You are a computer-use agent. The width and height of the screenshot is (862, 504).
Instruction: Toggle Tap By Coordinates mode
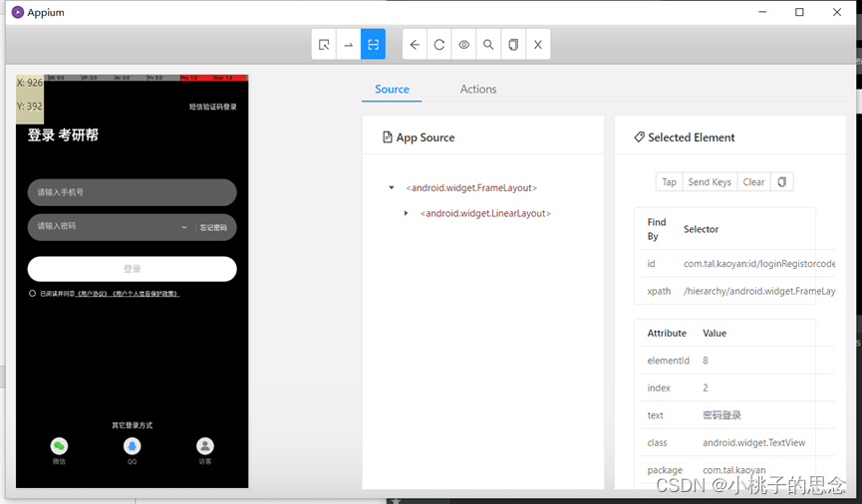[373, 45]
